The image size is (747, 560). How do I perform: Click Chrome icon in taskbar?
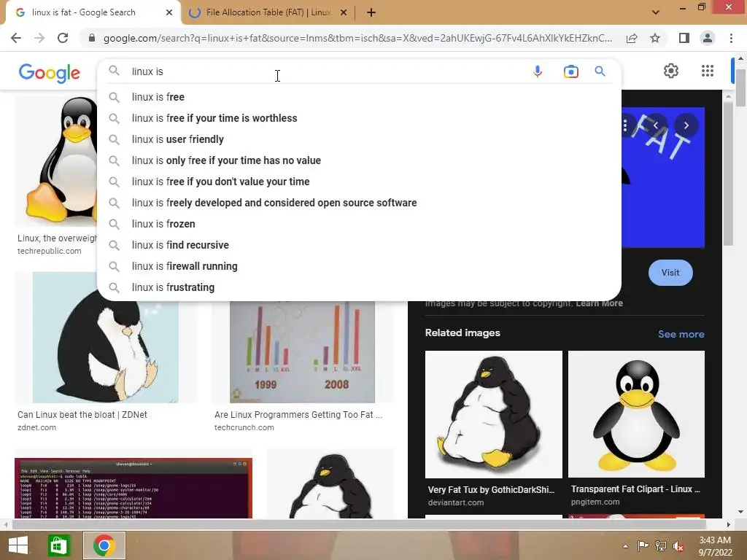coord(104,545)
